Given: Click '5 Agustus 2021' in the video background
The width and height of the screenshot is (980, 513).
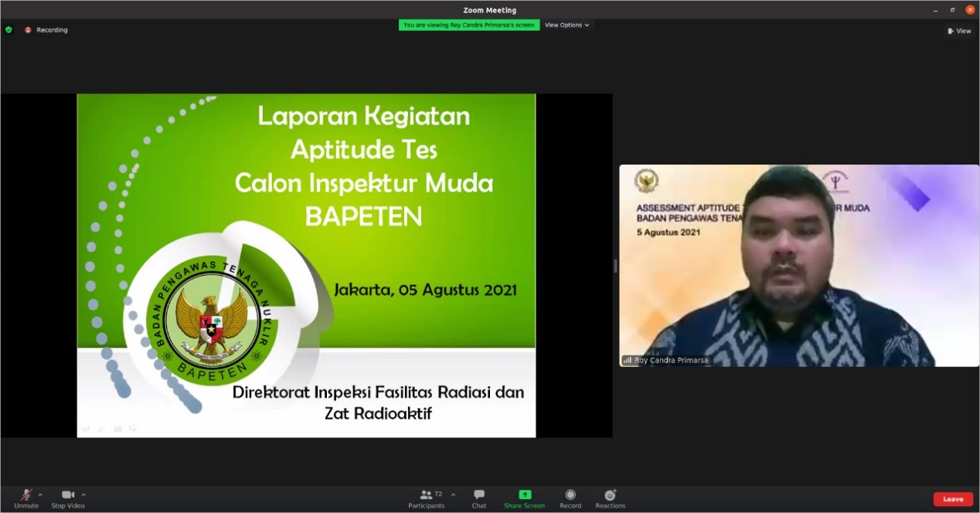Looking at the screenshot, I should click(x=669, y=232).
